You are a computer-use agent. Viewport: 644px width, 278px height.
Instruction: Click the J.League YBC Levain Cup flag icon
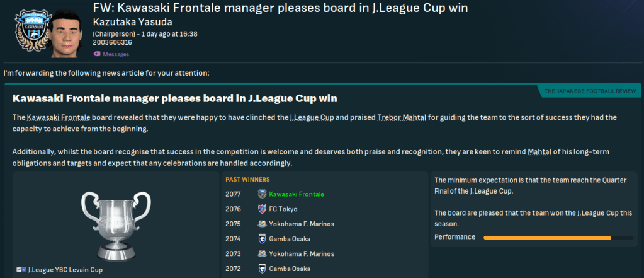pos(21,270)
